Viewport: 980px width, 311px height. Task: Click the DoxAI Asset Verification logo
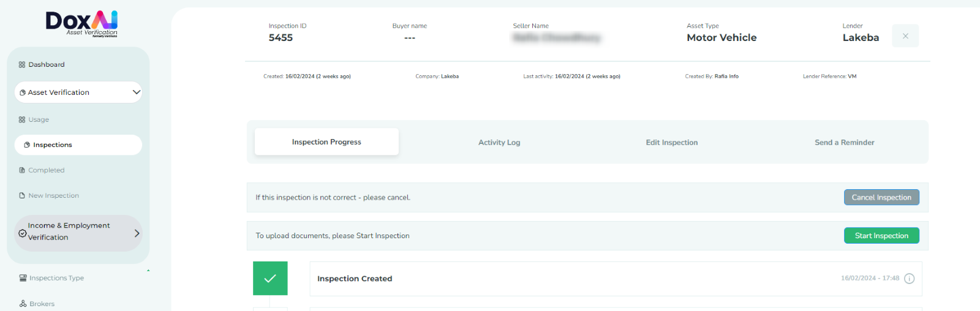click(x=81, y=24)
